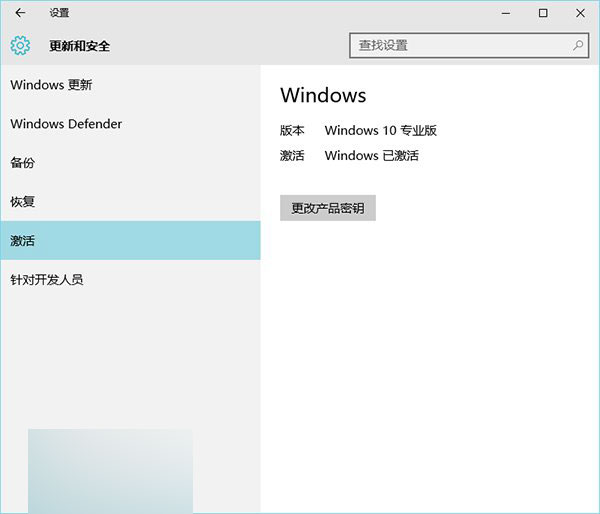Image resolution: width=600 pixels, height=514 pixels.
Task: Focus the 查找设置 search field
Action: pyautogui.click(x=469, y=46)
